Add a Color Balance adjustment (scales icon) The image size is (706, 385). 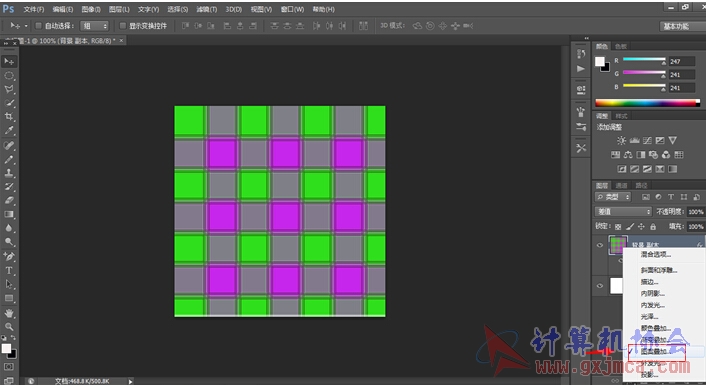[x=628, y=155]
